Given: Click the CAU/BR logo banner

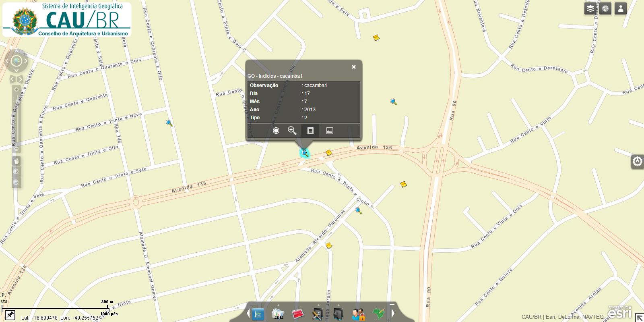Looking at the screenshot, I should (67, 19).
